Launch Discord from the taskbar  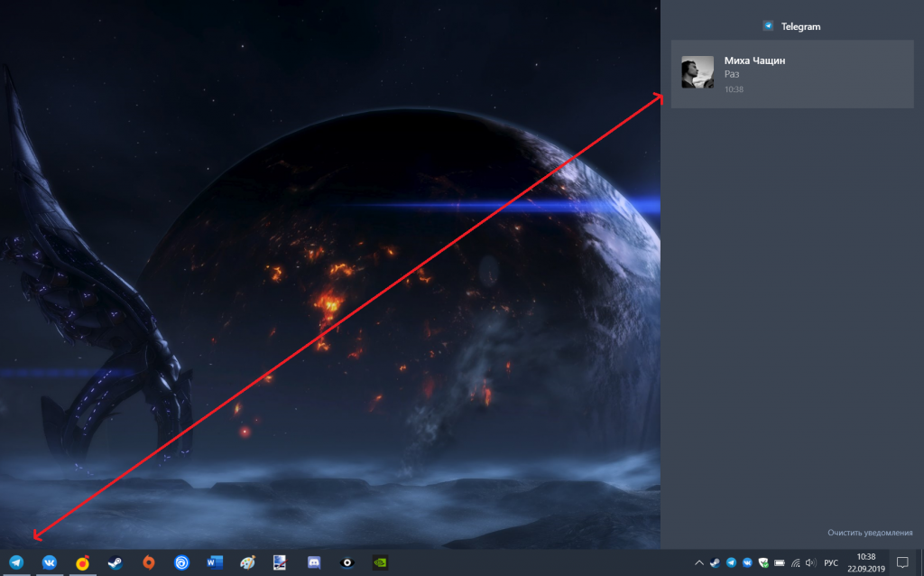pyautogui.click(x=314, y=562)
